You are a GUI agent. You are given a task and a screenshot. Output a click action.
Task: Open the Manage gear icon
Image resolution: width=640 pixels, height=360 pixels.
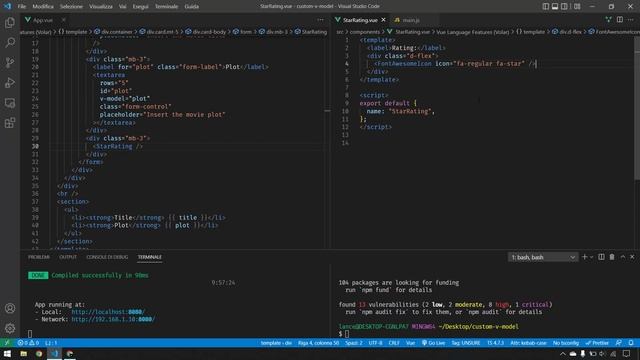tap(10, 328)
